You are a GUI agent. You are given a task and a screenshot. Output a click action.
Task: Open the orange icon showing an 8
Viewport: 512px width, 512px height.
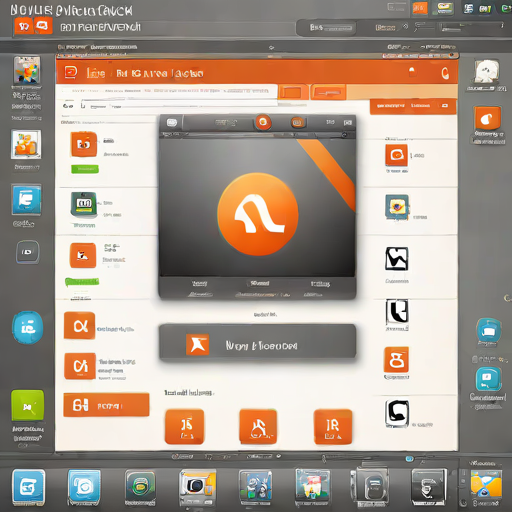coord(396,360)
